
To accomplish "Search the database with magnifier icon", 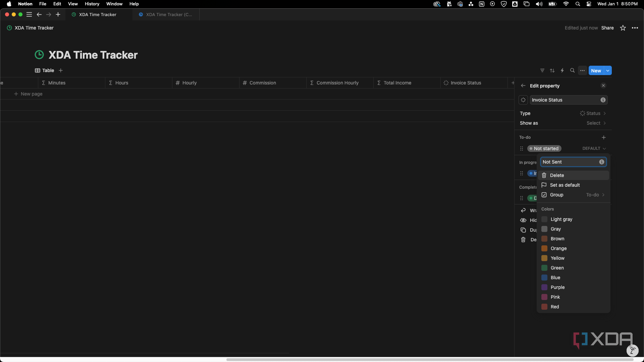I will coord(572,70).
